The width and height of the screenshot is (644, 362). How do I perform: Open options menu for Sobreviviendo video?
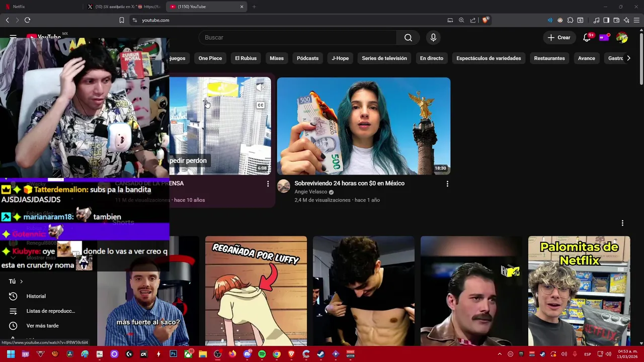[447, 184]
